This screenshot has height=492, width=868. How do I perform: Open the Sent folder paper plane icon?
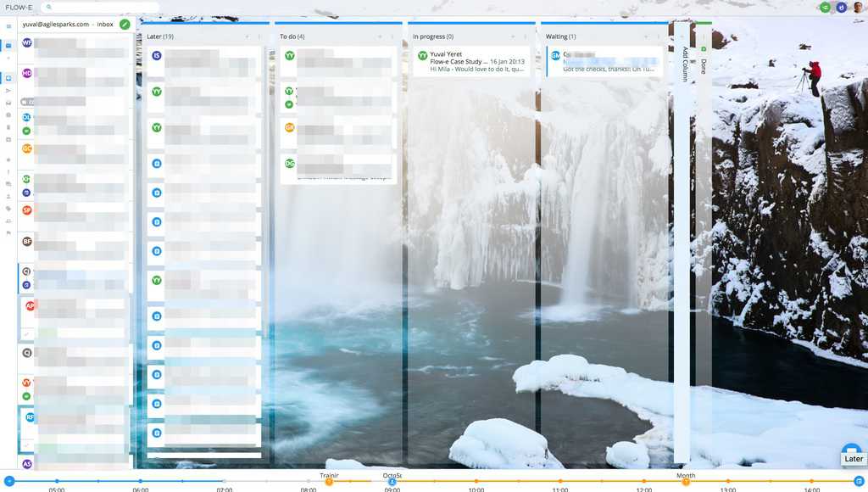coord(8,90)
